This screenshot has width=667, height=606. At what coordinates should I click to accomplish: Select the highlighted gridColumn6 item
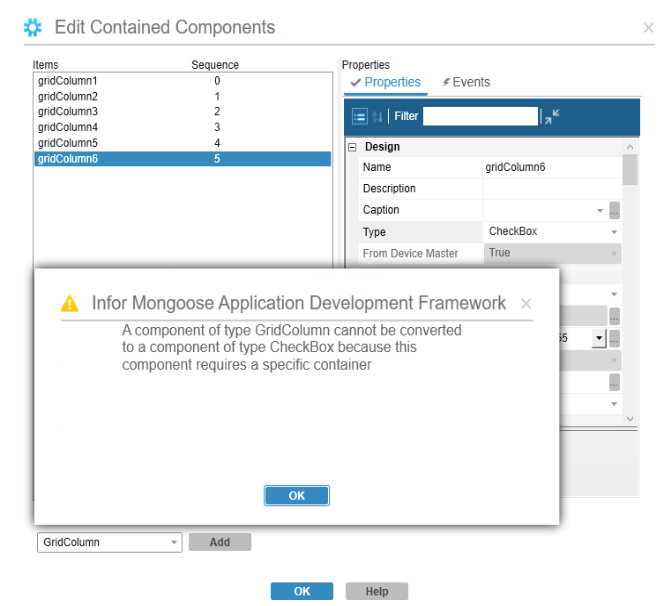(x=182, y=159)
